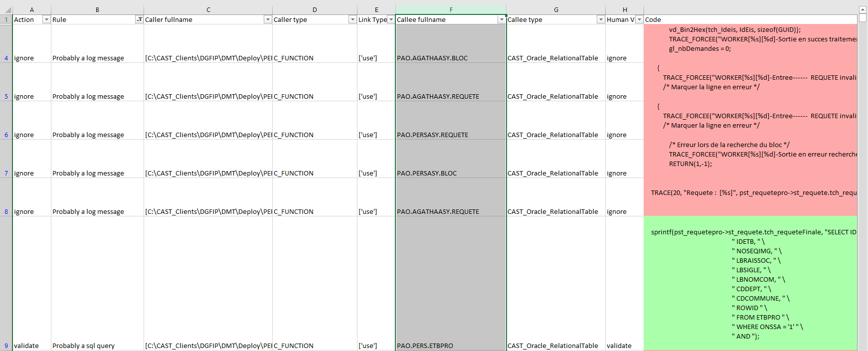Click the red TRACE(20, "Requete") code cell
The image size is (868, 351).
750,197
